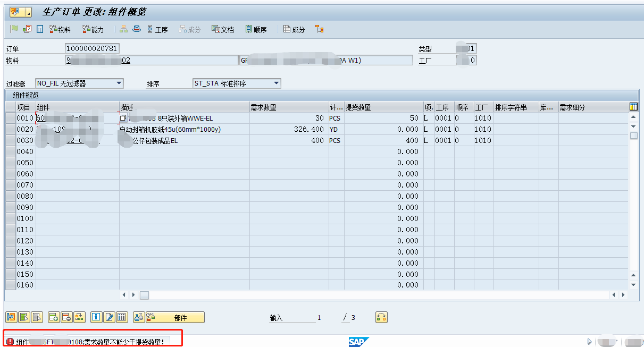644x347 pixels.
Task: Click withdrawn quantity cell showing 50
Action: click(x=383, y=118)
